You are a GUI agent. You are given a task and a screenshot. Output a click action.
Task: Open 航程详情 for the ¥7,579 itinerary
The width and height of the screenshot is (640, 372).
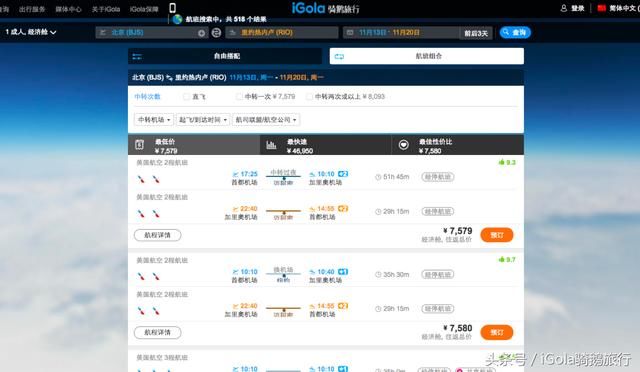pos(158,235)
